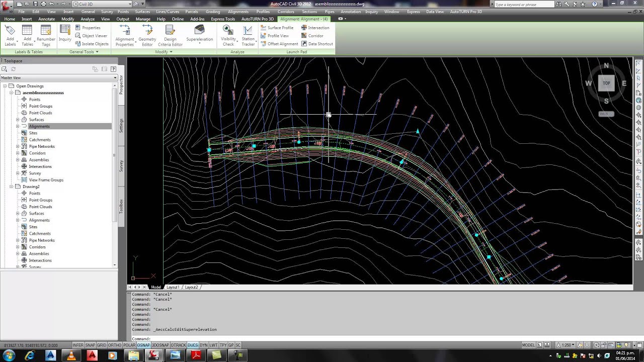Open the Survey tab of Toolspace

(121, 166)
